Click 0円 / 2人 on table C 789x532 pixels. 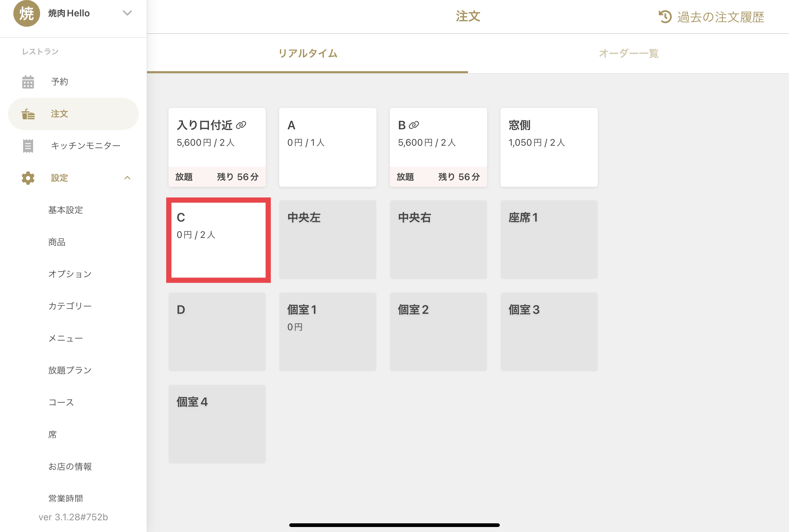(196, 235)
